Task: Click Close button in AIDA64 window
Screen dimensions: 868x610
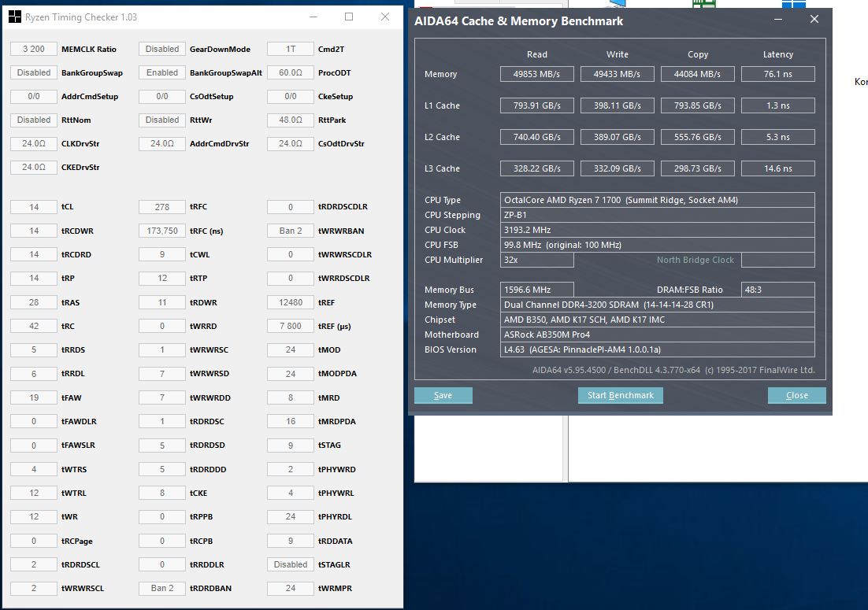Action: pyautogui.click(x=796, y=395)
